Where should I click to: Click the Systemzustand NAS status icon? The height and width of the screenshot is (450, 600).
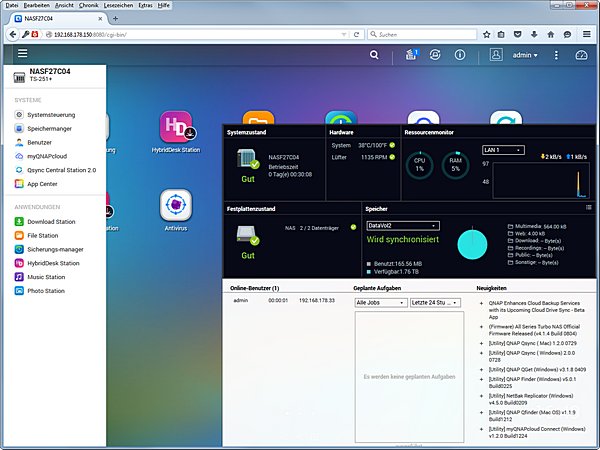point(248,159)
